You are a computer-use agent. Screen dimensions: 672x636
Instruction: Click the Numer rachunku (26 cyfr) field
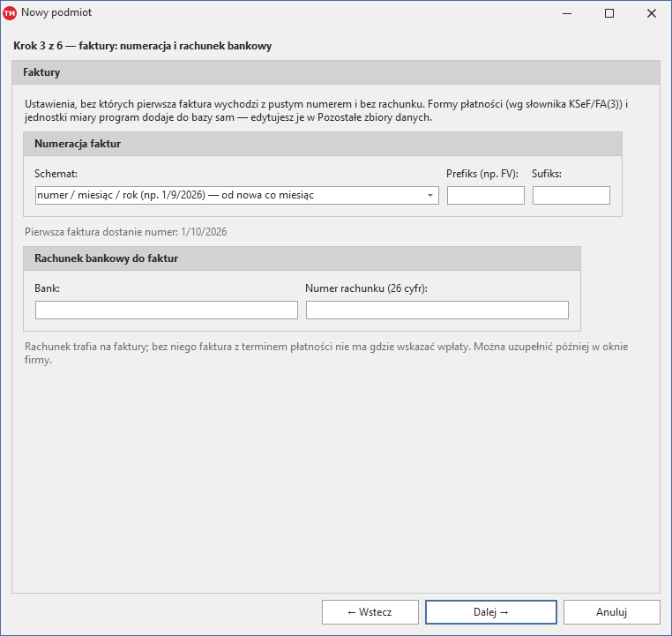coord(437,311)
